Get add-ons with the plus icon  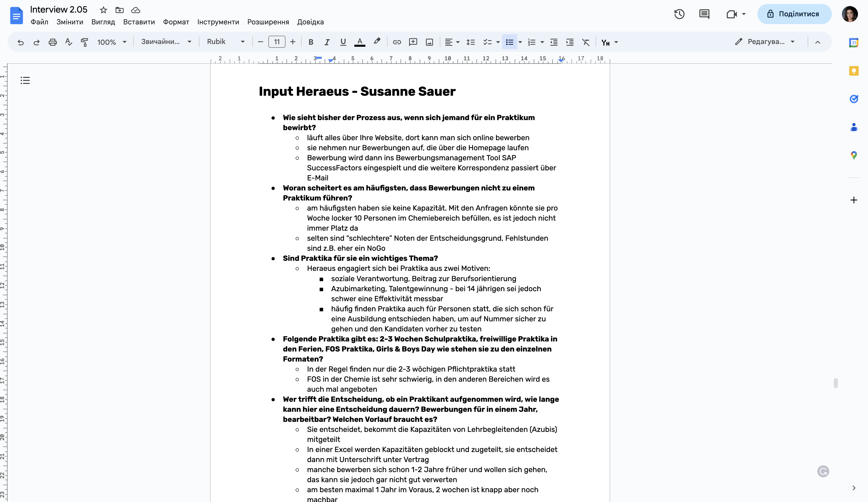coord(853,200)
